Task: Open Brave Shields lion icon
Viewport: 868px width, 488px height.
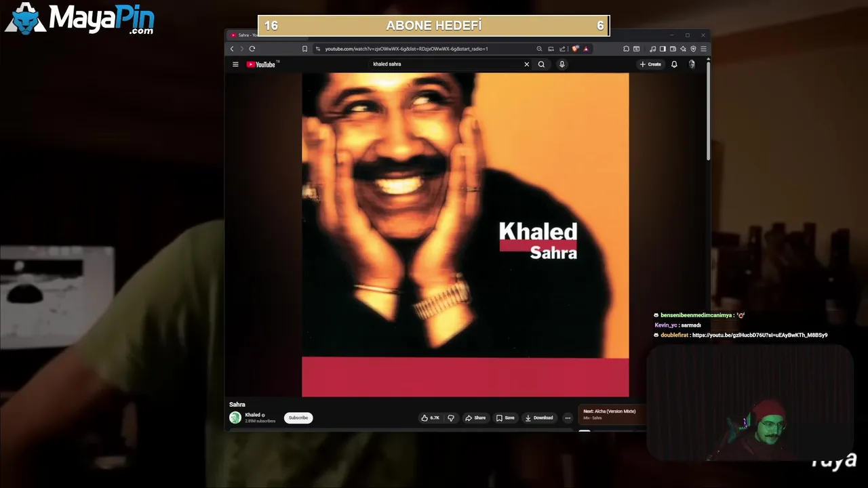Action: point(575,49)
